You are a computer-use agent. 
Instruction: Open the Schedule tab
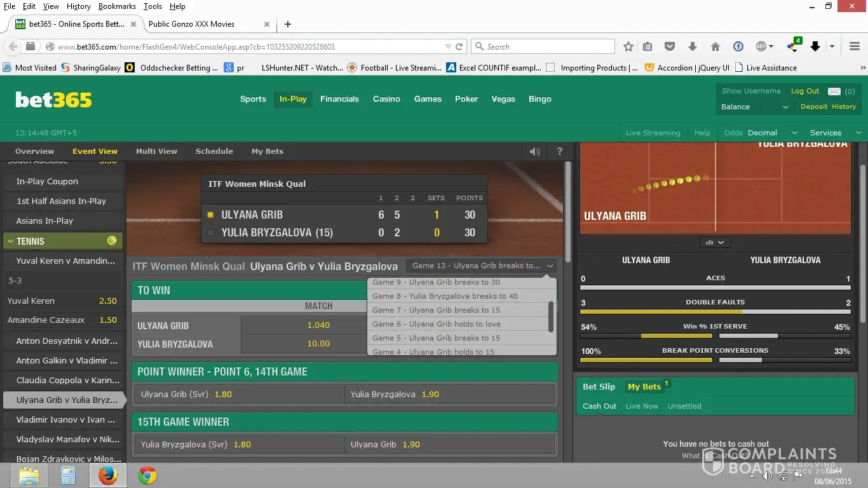tap(214, 151)
